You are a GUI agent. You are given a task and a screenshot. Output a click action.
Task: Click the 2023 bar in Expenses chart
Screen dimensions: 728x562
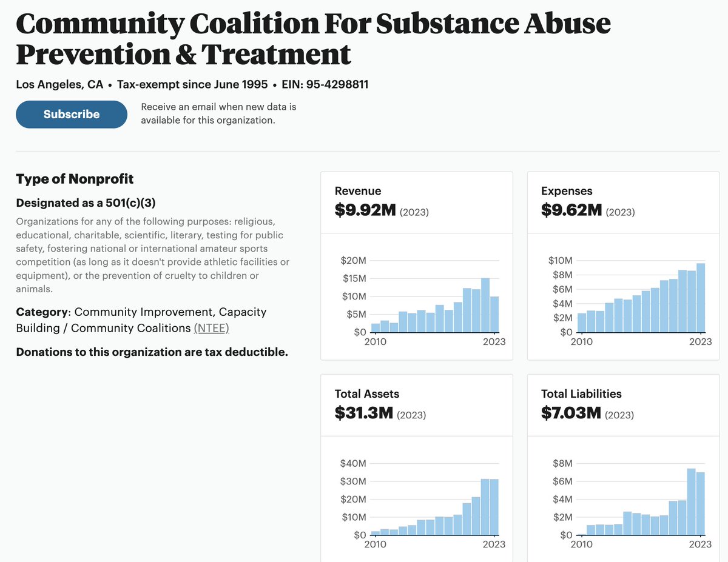[701, 298]
